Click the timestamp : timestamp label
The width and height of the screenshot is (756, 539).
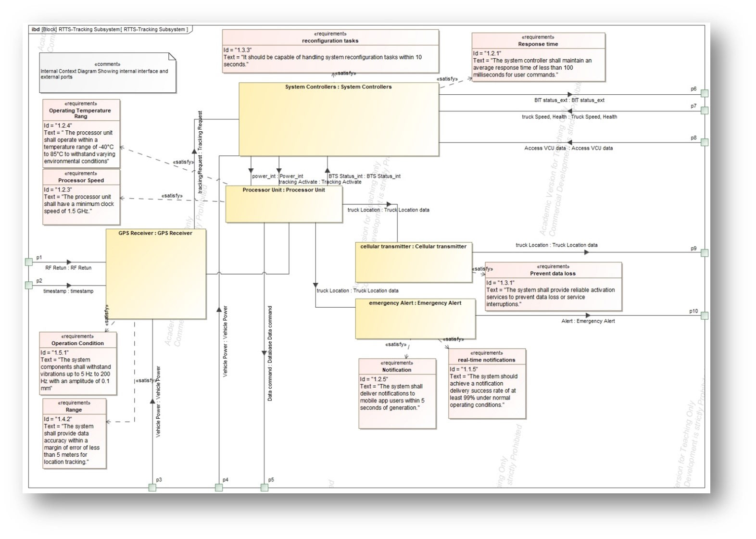(68, 291)
